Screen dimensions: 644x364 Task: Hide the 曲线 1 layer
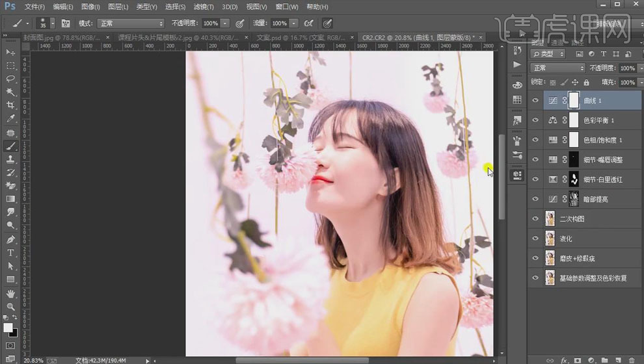(535, 100)
